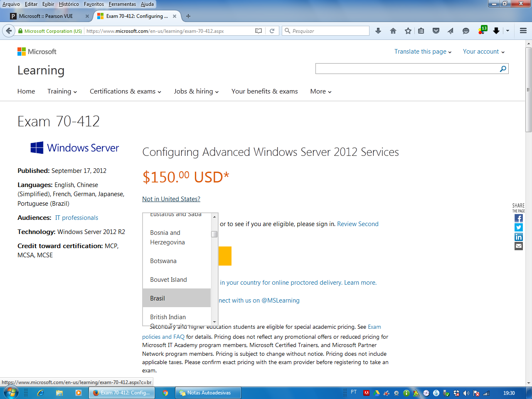Open the Hello chat smiley icon
The width and height of the screenshot is (532, 399).
pos(466,31)
